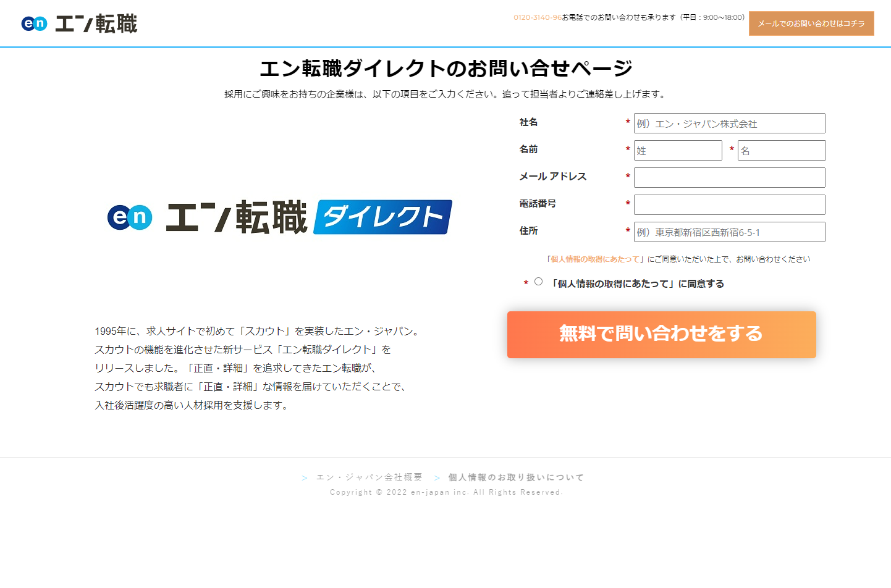Click the 姓 last name input

tap(678, 151)
